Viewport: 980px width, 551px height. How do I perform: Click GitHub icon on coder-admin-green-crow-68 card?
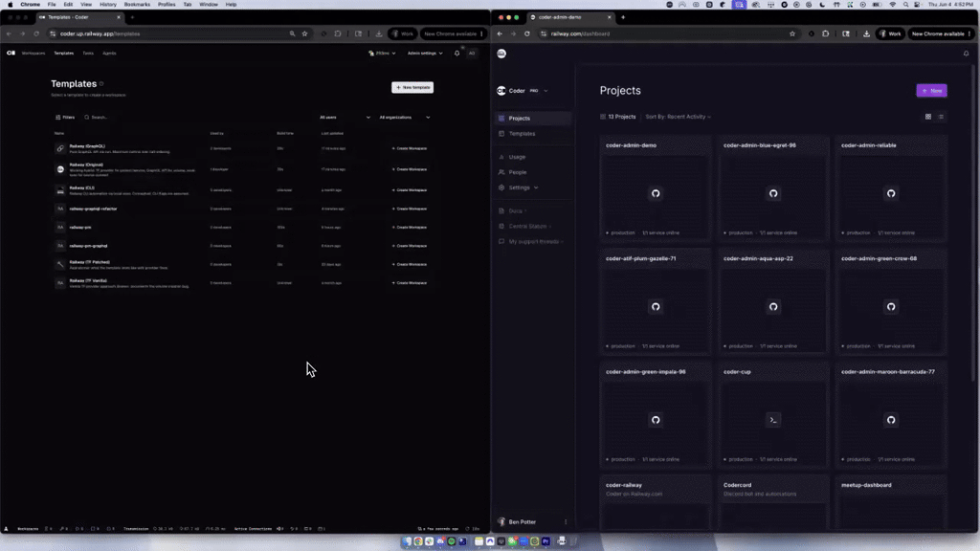(x=891, y=307)
